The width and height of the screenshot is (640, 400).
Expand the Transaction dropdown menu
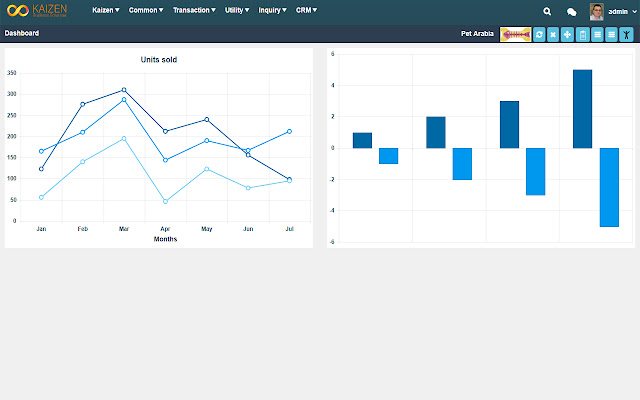[x=194, y=10]
